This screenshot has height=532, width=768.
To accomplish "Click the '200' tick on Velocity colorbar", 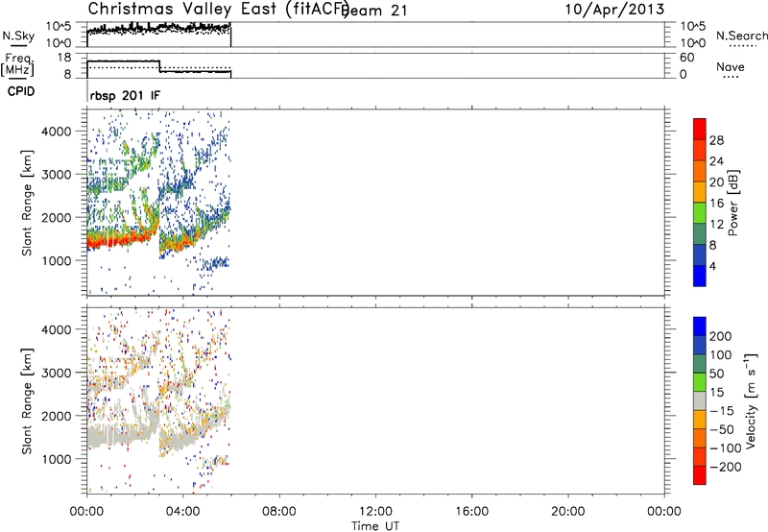I will tap(721, 336).
